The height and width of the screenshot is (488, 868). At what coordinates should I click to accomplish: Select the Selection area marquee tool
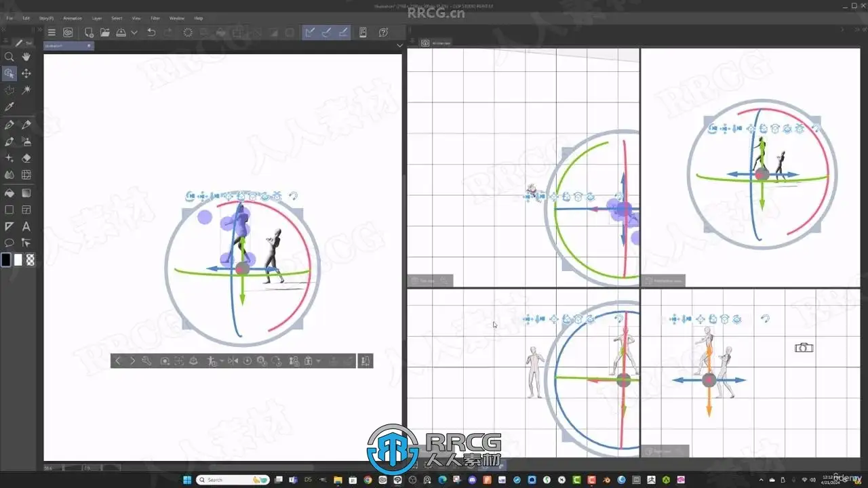click(x=9, y=89)
